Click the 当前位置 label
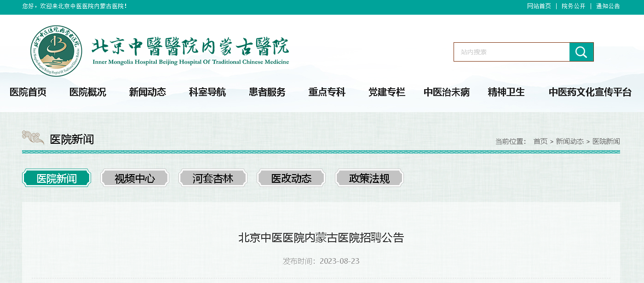 [511, 141]
